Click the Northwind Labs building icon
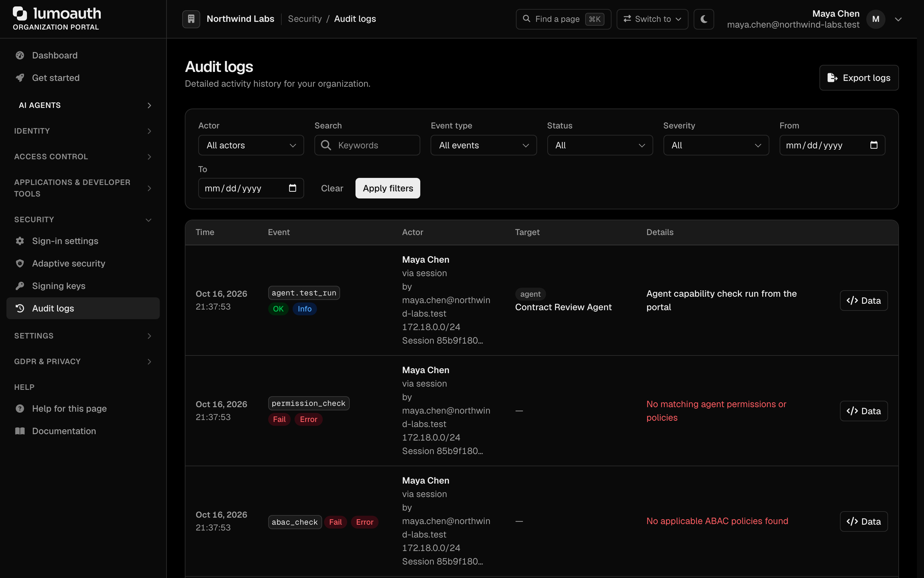Screen dimensions: 924x578 coord(191,19)
